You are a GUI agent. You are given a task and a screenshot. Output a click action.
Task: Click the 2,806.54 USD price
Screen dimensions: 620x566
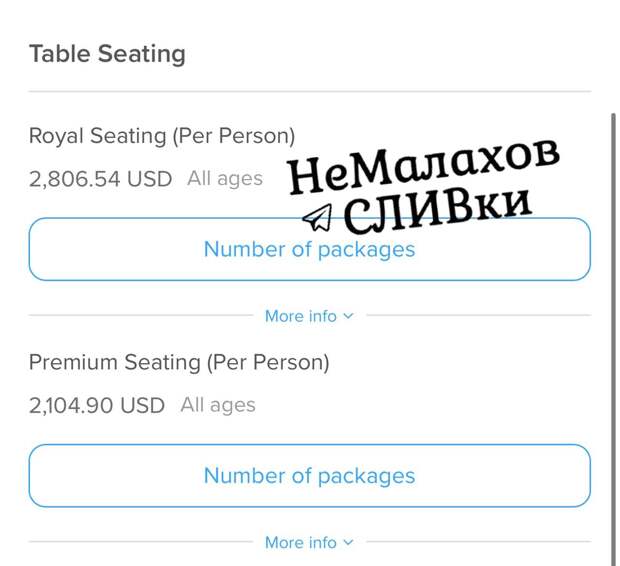click(x=100, y=179)
